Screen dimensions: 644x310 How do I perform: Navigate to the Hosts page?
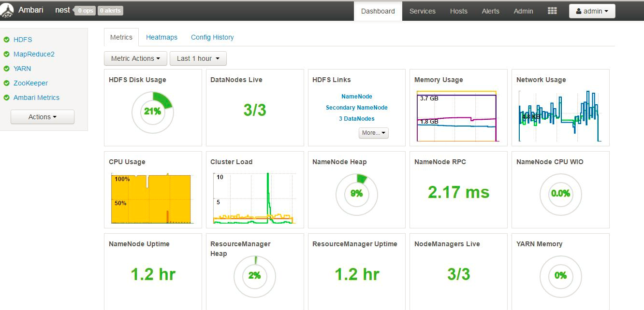459,11
